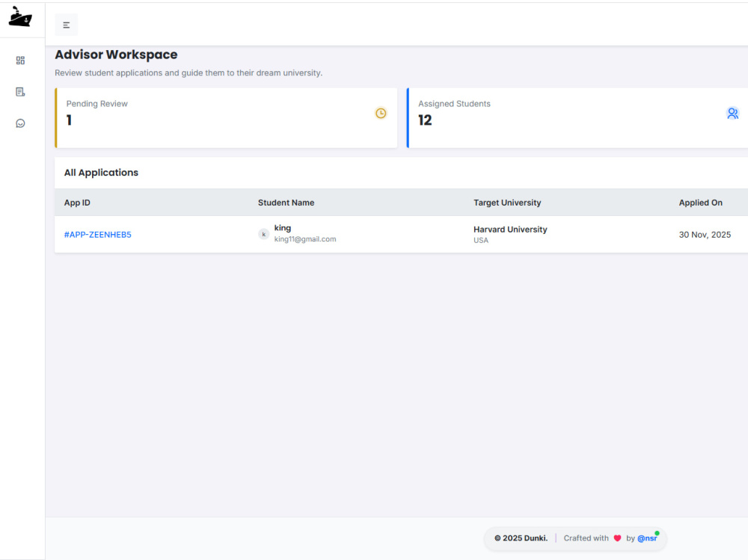Click the App ID column header
This screenshot has width=748, height=560.
pos(77,203)
